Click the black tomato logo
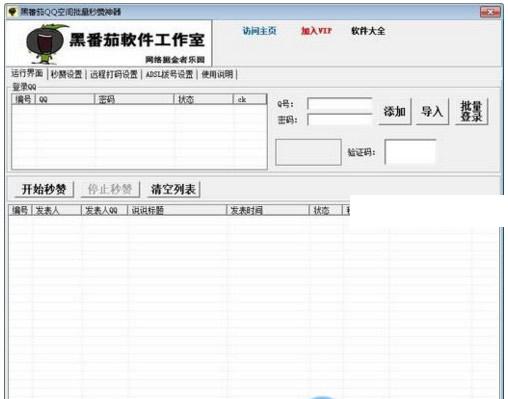 [46, 44]
